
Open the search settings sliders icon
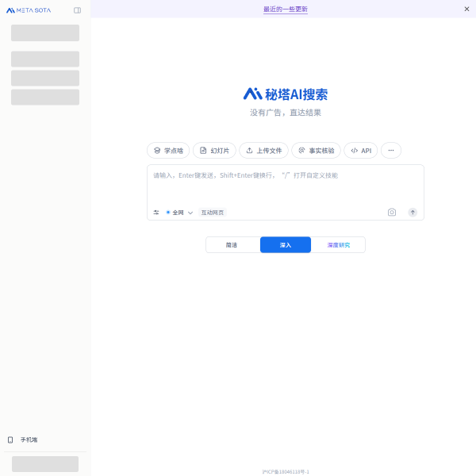coord(156,213)
